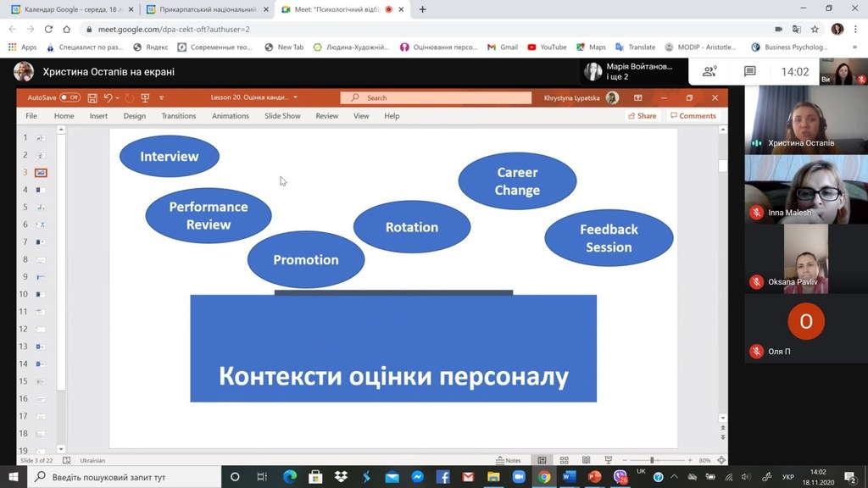Expand the Undo history dropdown arrow
The image size is (868, 488).
coord(118,98)
